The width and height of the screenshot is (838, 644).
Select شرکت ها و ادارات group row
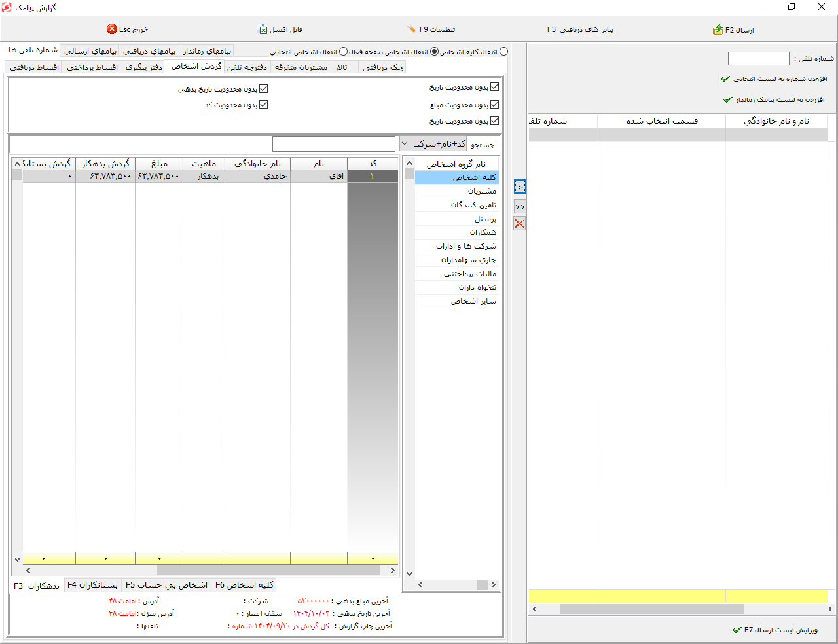point(456,246)
